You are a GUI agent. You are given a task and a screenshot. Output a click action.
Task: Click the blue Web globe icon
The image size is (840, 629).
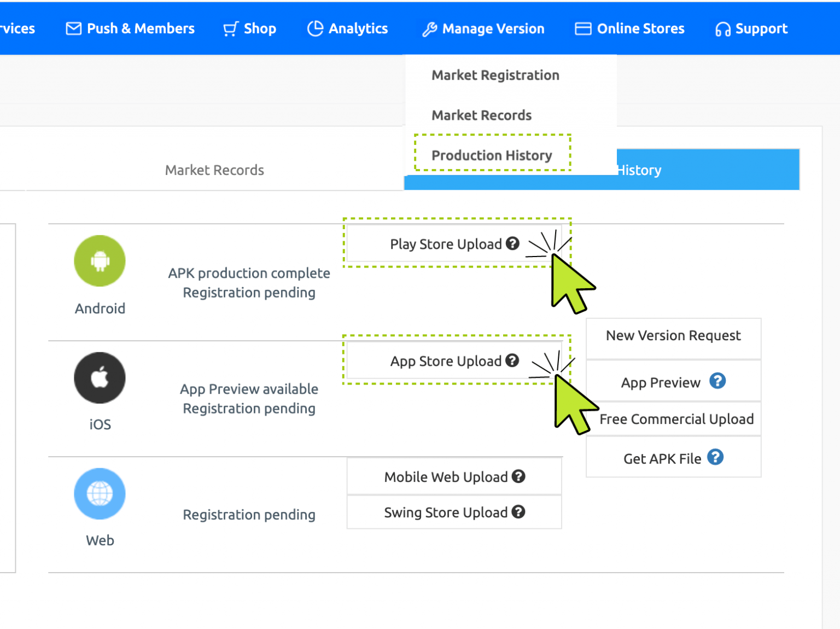point(100,494)
